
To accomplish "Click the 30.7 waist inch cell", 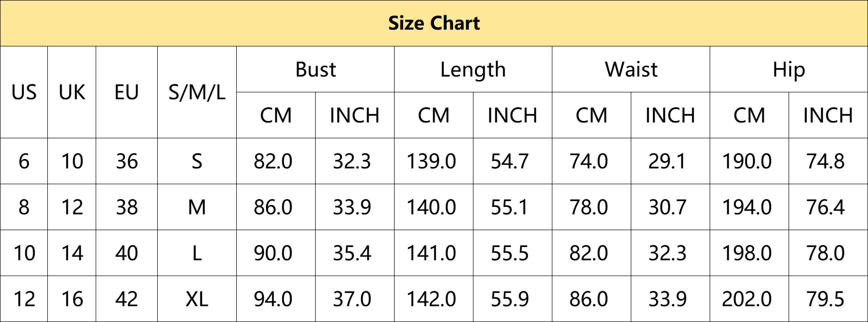I will point(671,207).
